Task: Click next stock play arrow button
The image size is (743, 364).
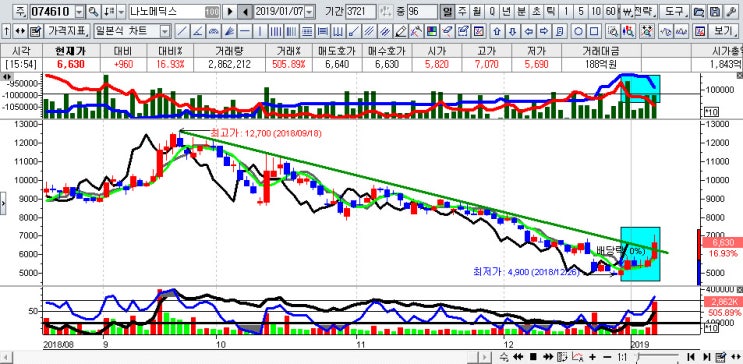Action: (x=230, y=11)
